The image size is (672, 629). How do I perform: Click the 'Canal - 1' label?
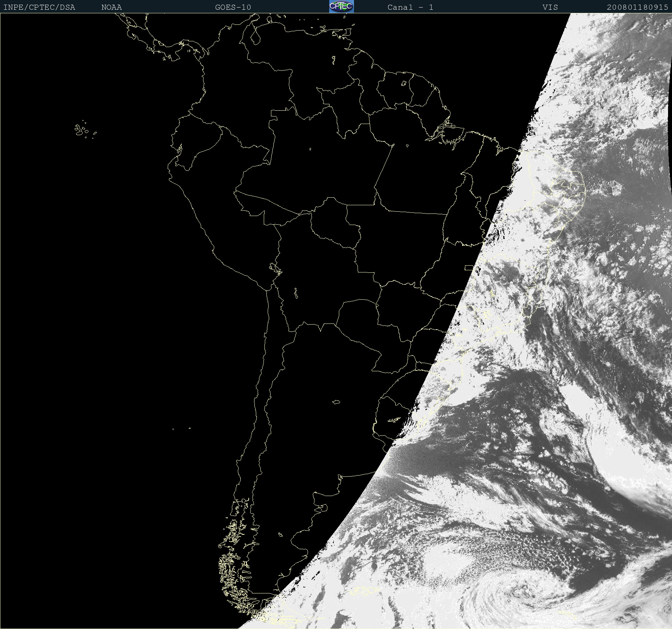pyautogui.click(x=410, y=7)
